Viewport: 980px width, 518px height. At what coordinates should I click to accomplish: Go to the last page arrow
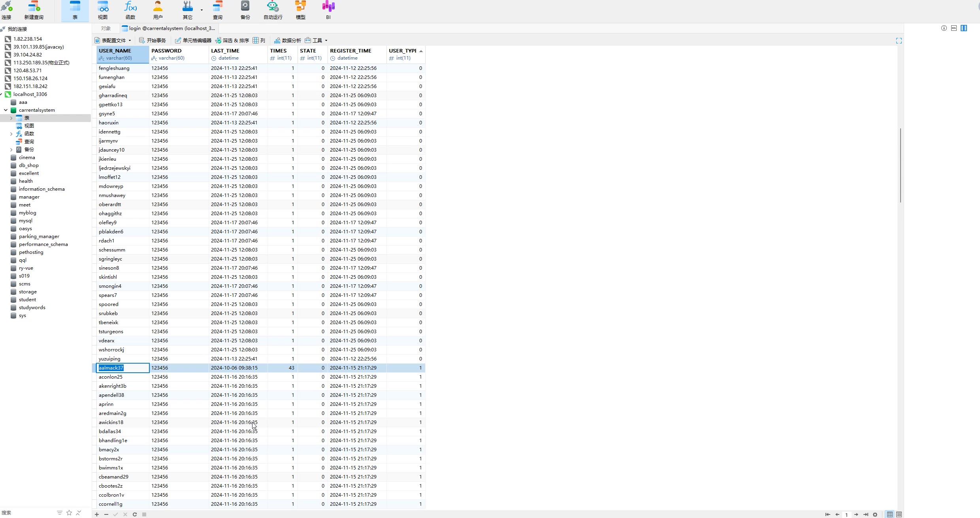pos(865,514)
